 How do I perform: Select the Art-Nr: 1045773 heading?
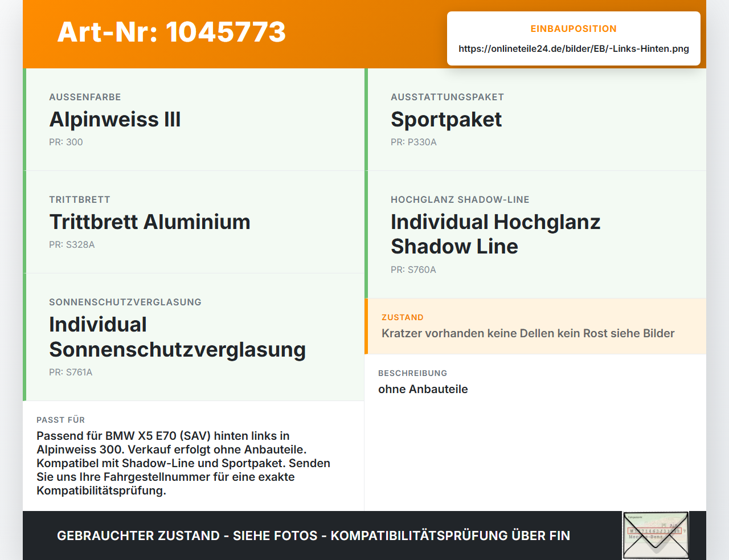coord(171,32)
